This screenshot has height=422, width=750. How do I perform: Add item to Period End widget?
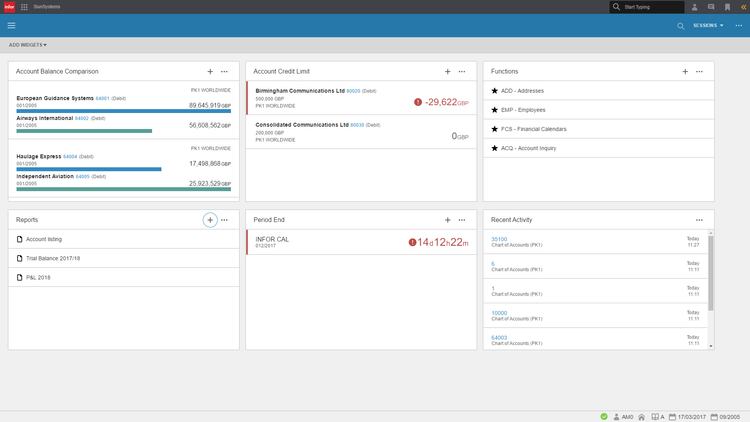pyautogui.click(x=447, y=220)
